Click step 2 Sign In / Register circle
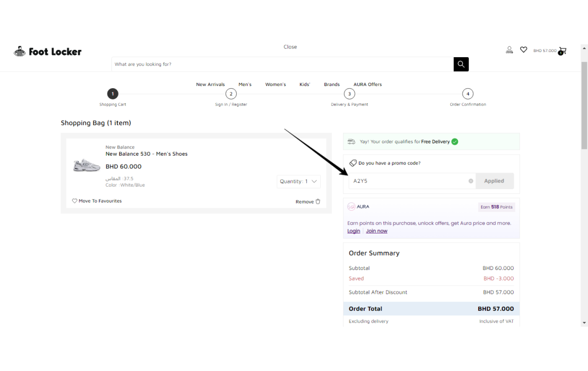Image resolution: width=588 pixels, height=371 pixels. pos(231,94)
